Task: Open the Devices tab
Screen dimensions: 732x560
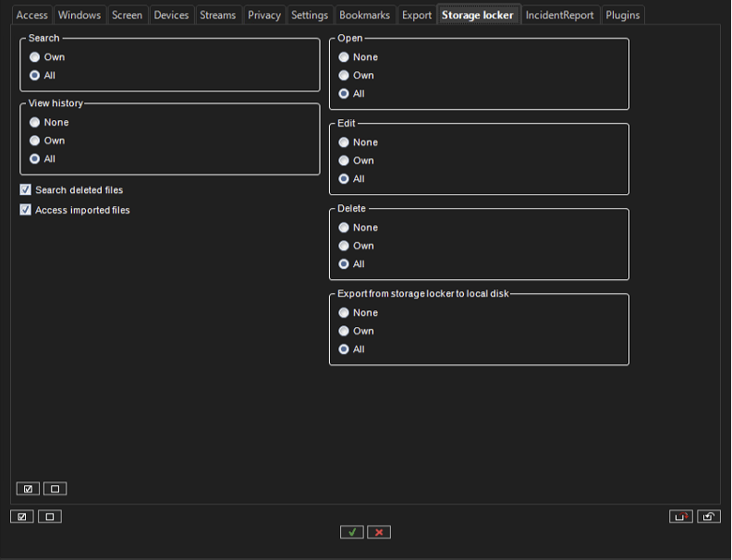Action: [x=171, y=15]
